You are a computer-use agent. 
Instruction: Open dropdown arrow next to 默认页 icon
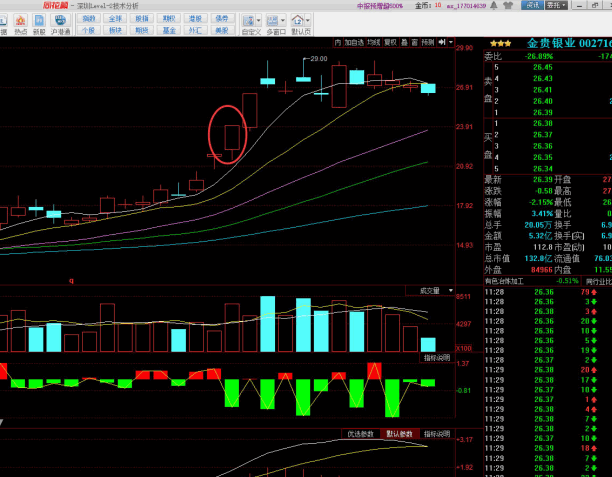pos(308,20)
